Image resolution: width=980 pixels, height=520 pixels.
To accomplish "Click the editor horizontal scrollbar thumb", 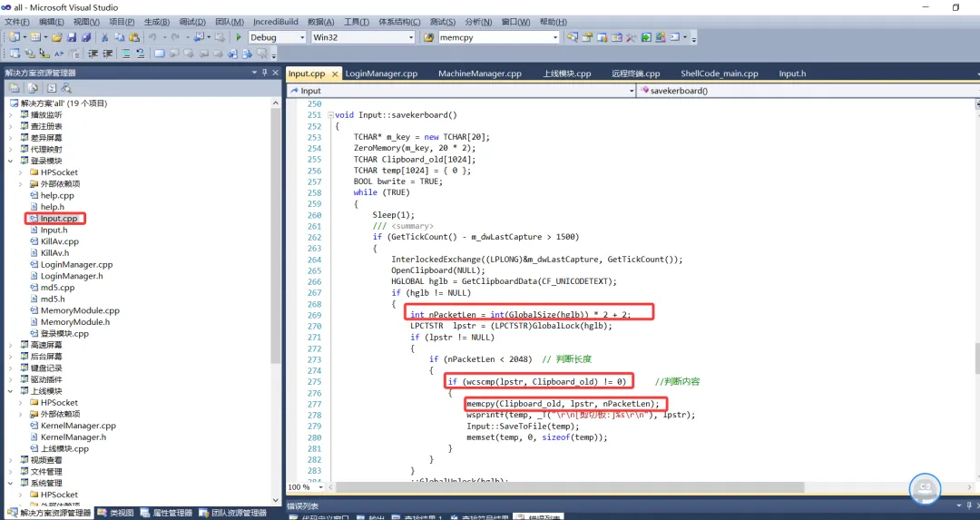I will pyautogui.click(x=569, y=486).
